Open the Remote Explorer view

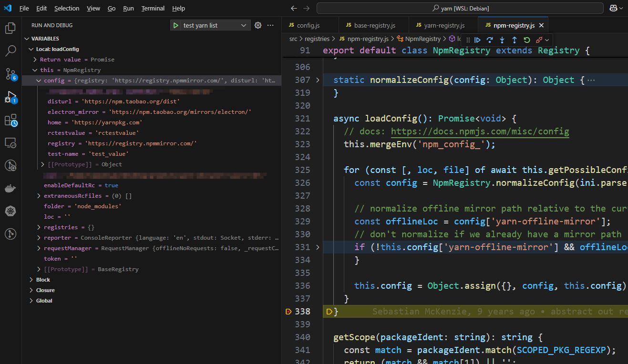[x=10, y=142]
